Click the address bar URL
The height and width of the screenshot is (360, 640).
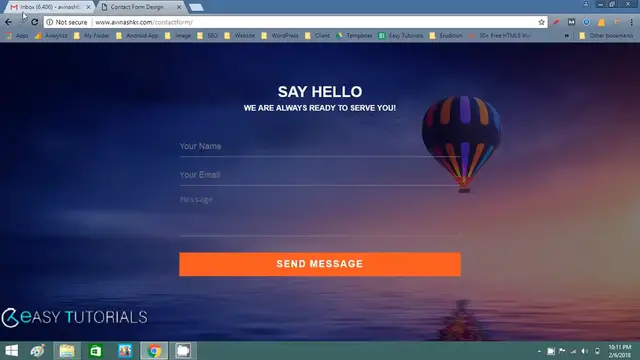click(x=144, y=22)
